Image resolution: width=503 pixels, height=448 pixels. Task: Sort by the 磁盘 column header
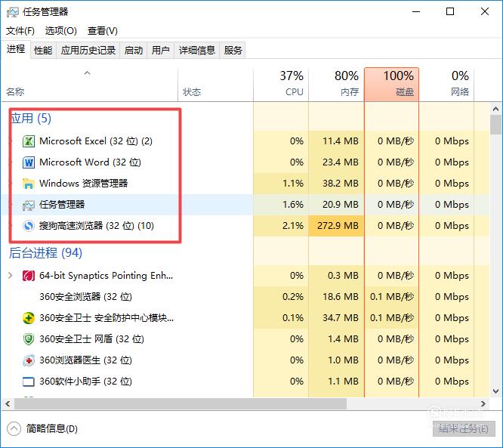[x=391, y=85]
